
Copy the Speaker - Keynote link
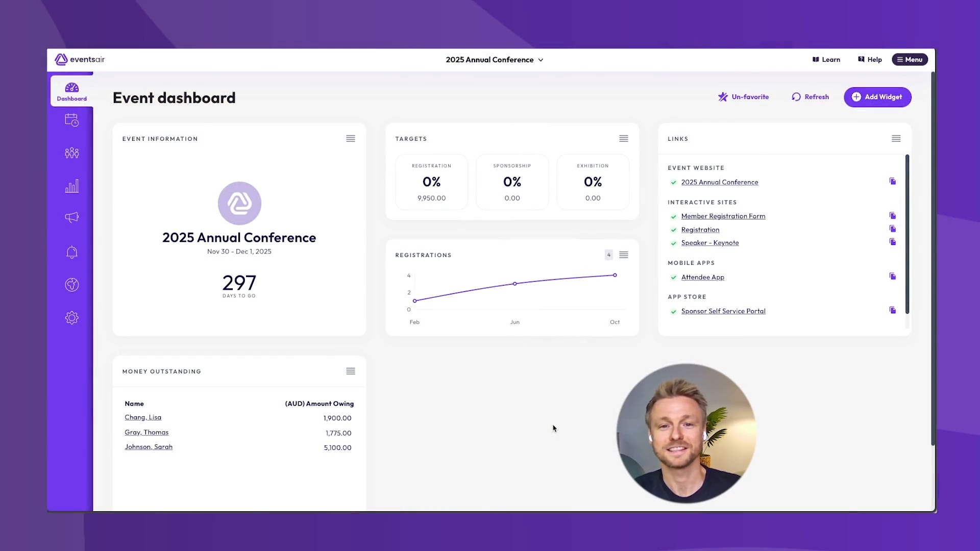(x=893, y=242)
